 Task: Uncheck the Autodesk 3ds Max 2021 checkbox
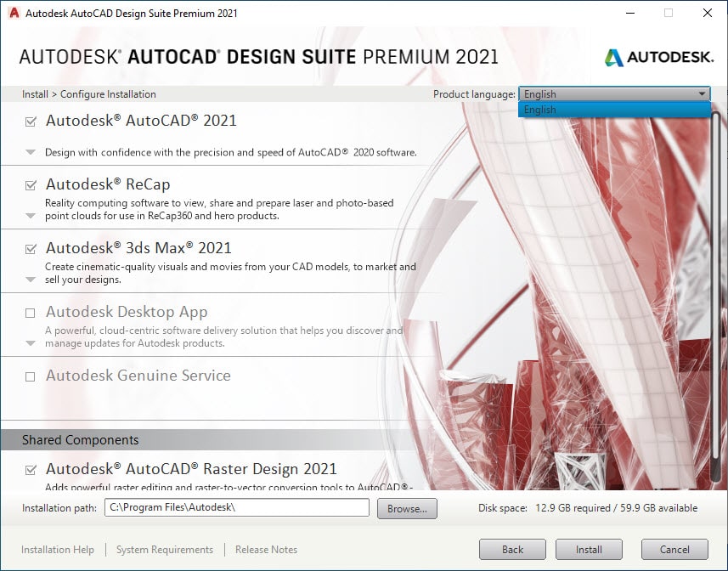click(x=31, y=249)
